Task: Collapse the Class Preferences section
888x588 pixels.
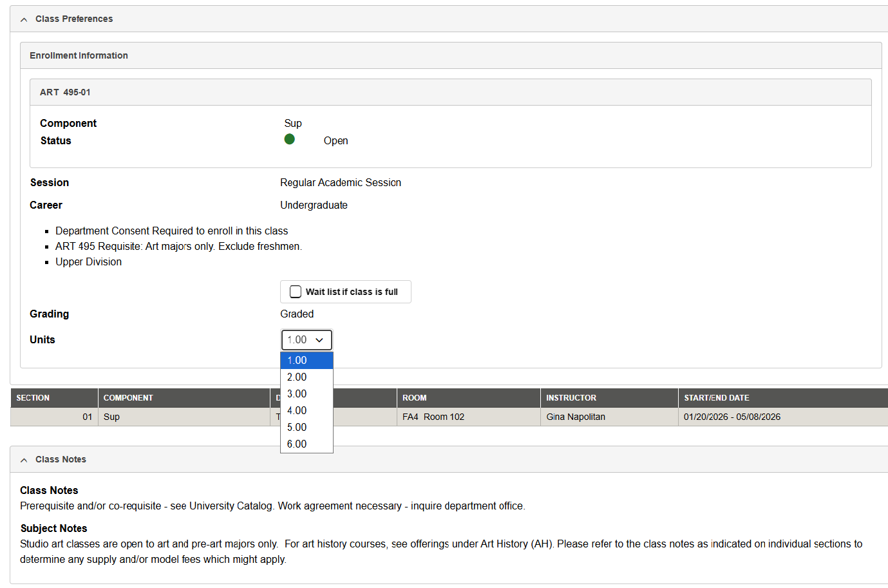Action: point(24,19)
